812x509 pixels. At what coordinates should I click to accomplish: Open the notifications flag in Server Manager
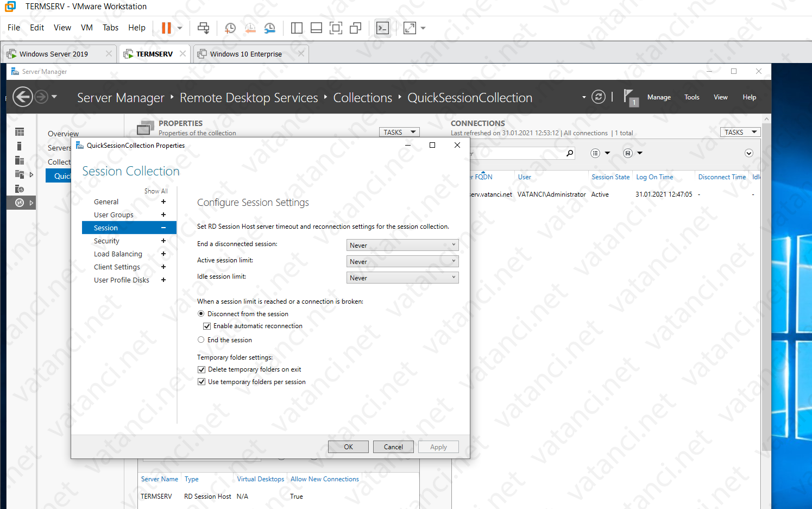coord(630,98)
